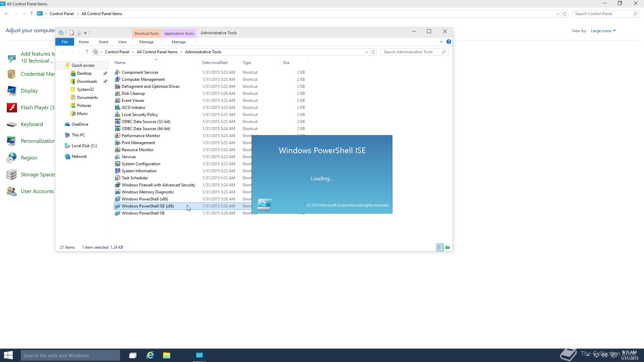Open Manage tab under Shortcut Tools
The width and height of the screenshot is (644, 362).
coord(147,42)
